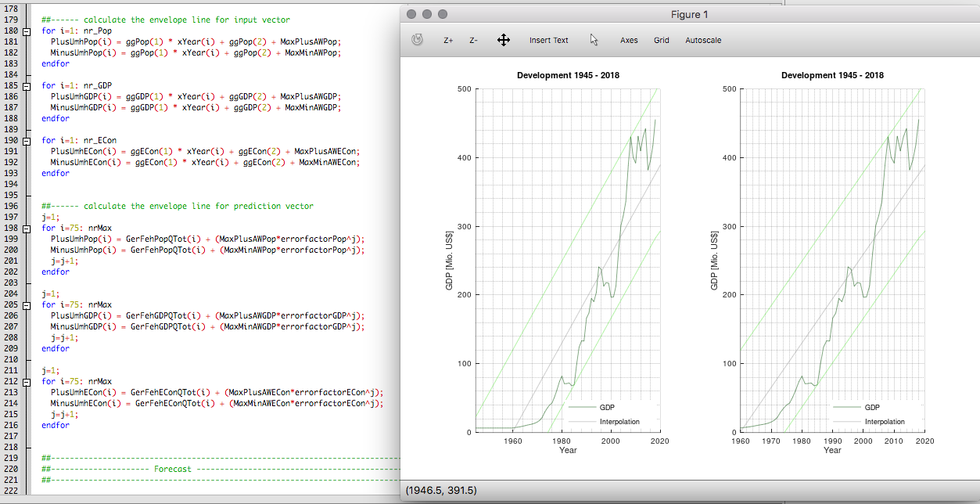Collapse the for loop at line 198
The image size is (980, 504).
click(x=27, y=229)
